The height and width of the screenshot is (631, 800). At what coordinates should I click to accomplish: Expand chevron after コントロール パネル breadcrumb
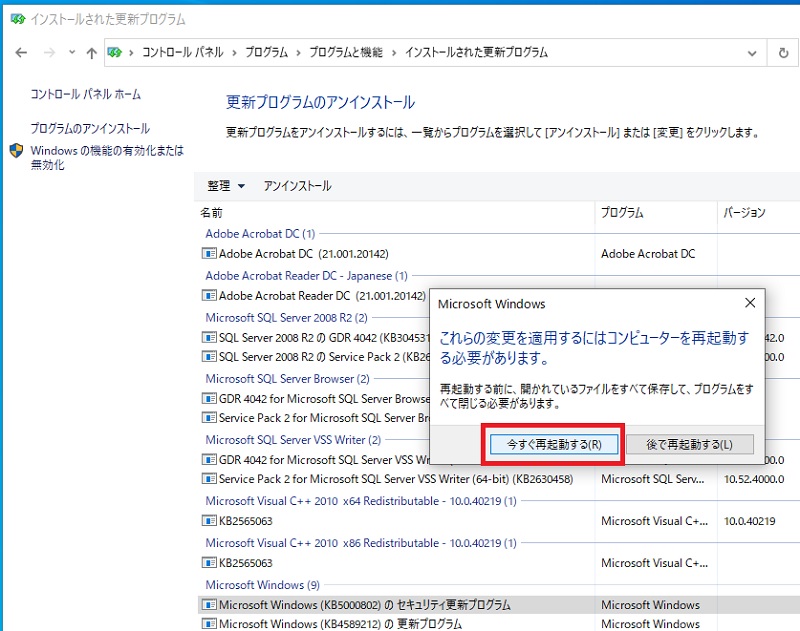point(234,53)
